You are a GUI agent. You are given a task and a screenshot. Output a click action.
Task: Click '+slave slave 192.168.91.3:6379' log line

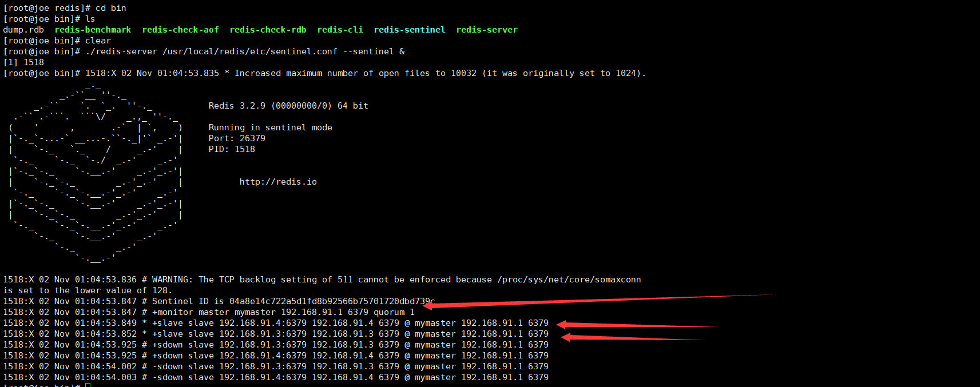(x=276, y=334)
